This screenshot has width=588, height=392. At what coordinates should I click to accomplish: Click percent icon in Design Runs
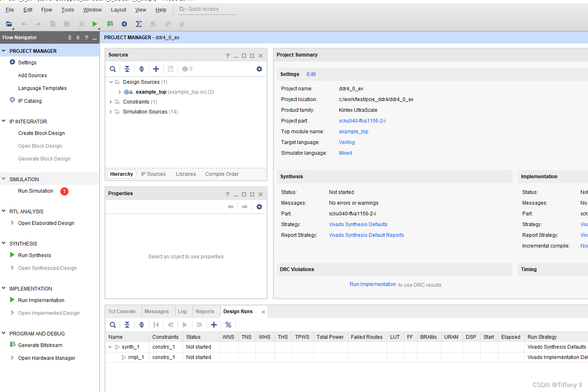coord(228,325)
